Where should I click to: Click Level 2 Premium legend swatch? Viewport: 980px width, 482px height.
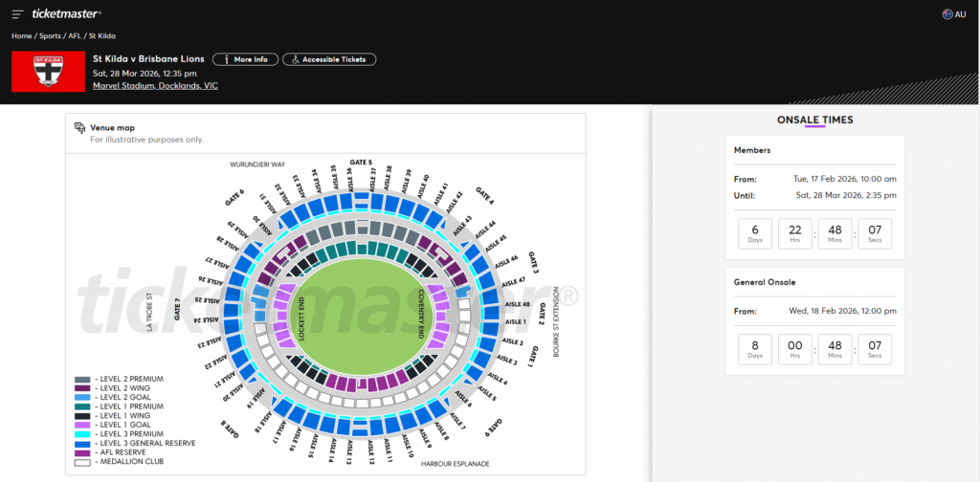coord(81,380)
